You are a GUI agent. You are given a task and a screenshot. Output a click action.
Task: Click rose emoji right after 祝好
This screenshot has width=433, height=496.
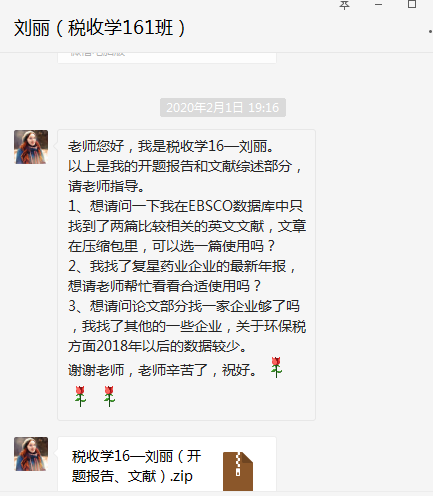click(x=276, y=367)
